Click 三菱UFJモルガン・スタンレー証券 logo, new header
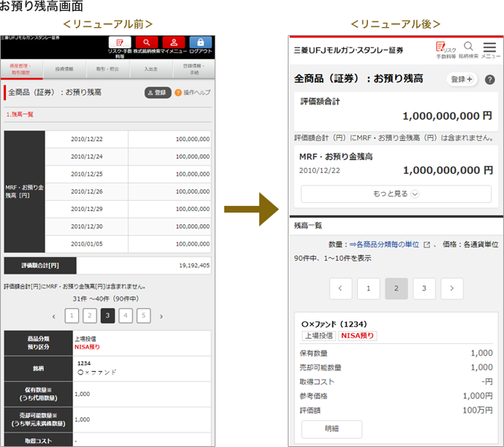This screenshot has width=504, height=447. coord(348,50)
